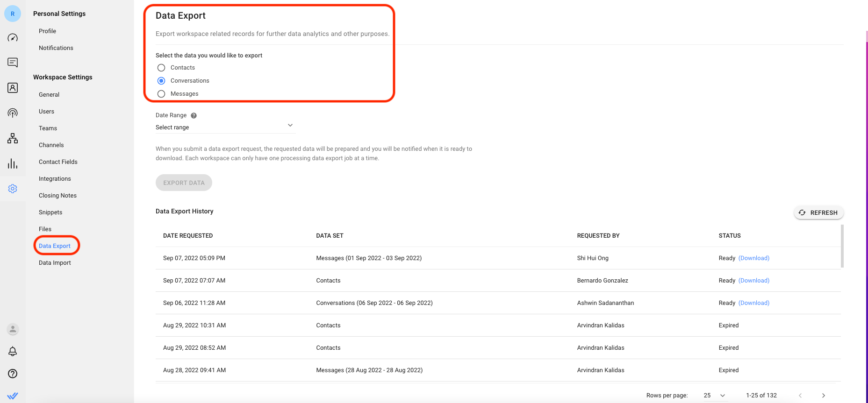Screen dimensions: 868x403
Task: Go to next page of export history
Action: 823,396
